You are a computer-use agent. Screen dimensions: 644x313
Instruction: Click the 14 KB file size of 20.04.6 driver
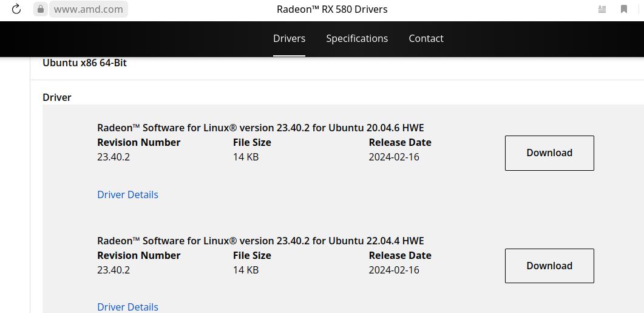point(246,157)
